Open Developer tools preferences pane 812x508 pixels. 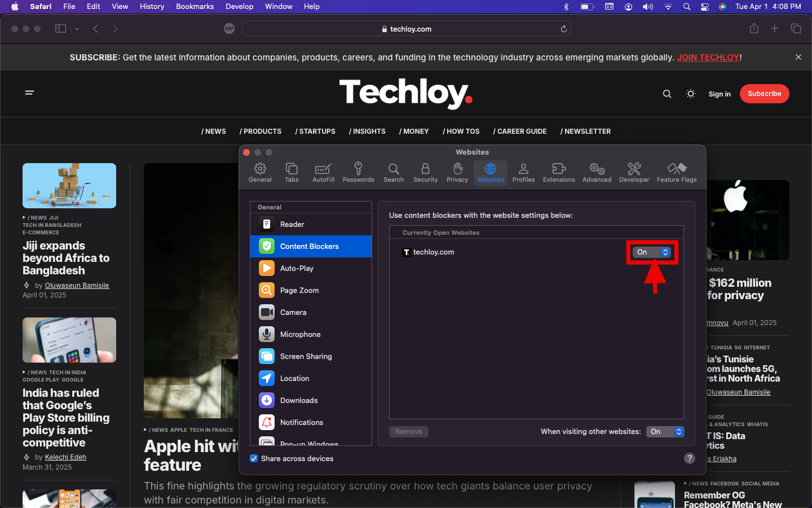tap(634, 173)
